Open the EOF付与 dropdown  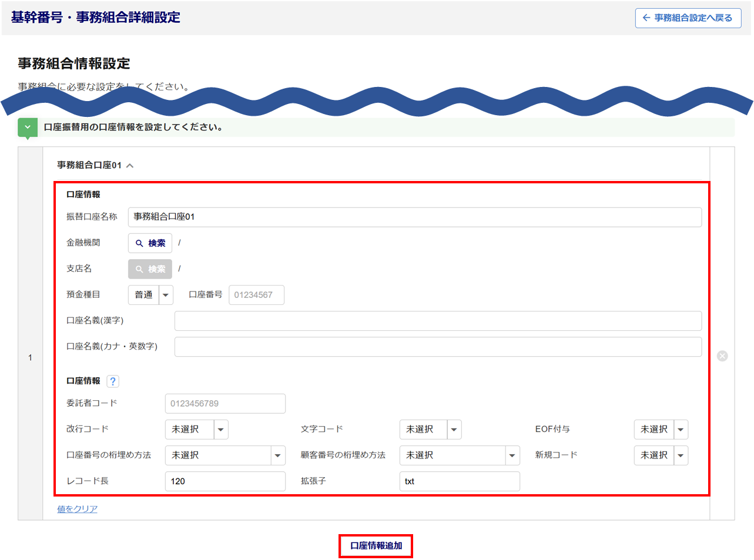click(661, 430)
